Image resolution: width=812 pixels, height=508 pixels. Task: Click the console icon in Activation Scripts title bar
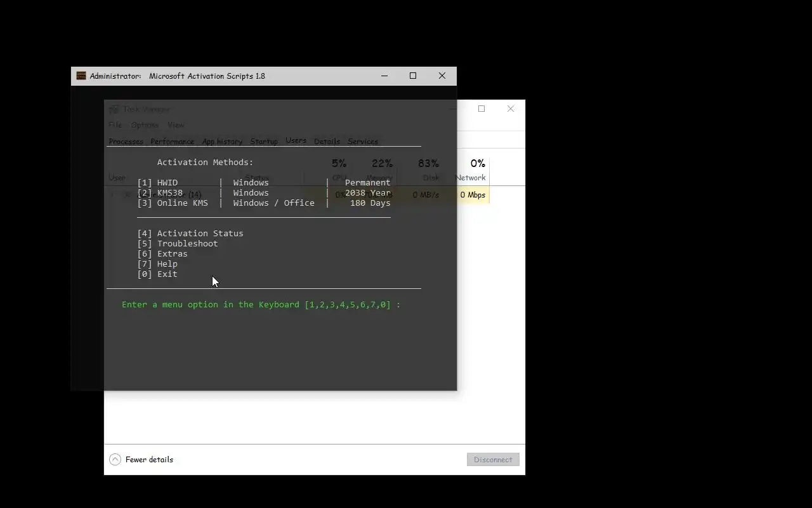tap(81, 76)
